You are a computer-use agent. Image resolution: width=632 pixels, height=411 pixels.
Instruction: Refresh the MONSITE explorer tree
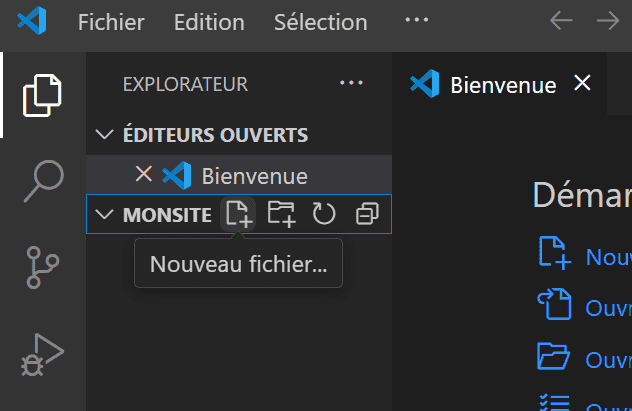[324, 214]
